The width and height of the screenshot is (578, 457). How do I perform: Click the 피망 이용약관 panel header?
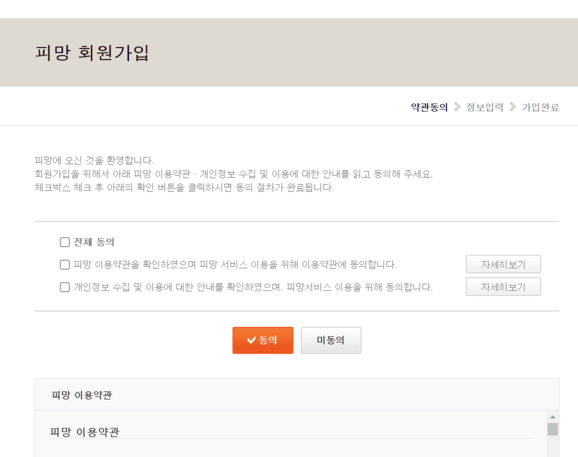click(x=297, y=395)
